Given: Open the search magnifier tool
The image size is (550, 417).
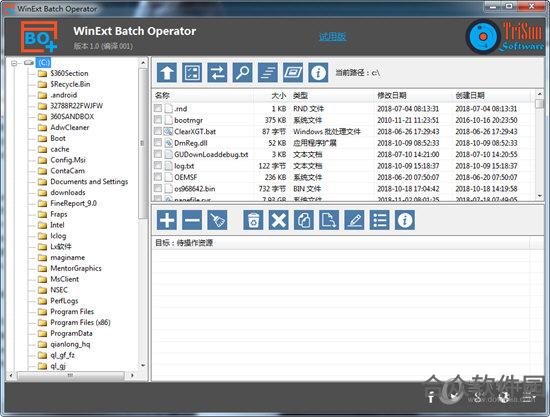Looking at the screenshot, I should [x=242, y=73].
